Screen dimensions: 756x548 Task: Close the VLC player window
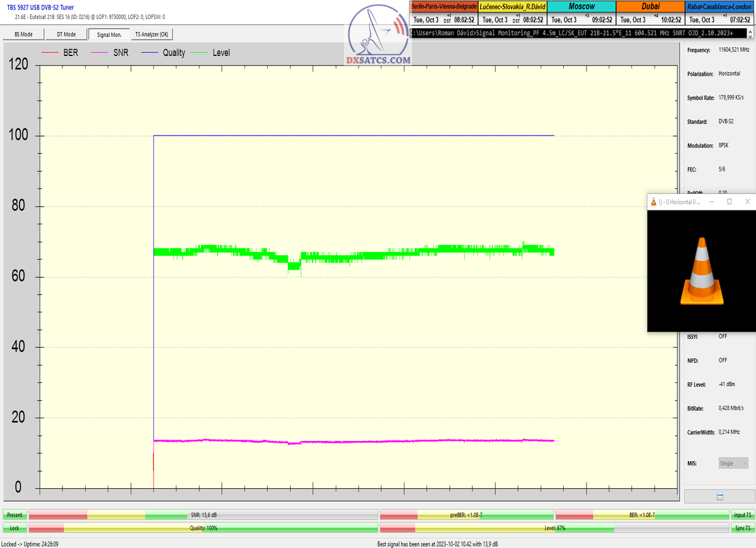pyautogui.click(x=747, y=202)
